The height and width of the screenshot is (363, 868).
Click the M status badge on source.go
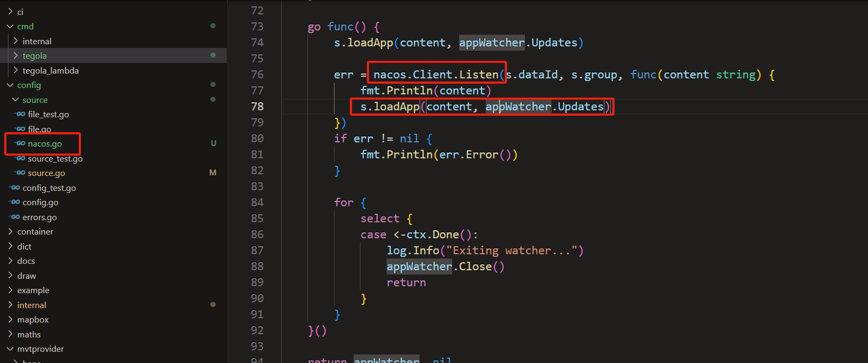[x=213, y=173]
